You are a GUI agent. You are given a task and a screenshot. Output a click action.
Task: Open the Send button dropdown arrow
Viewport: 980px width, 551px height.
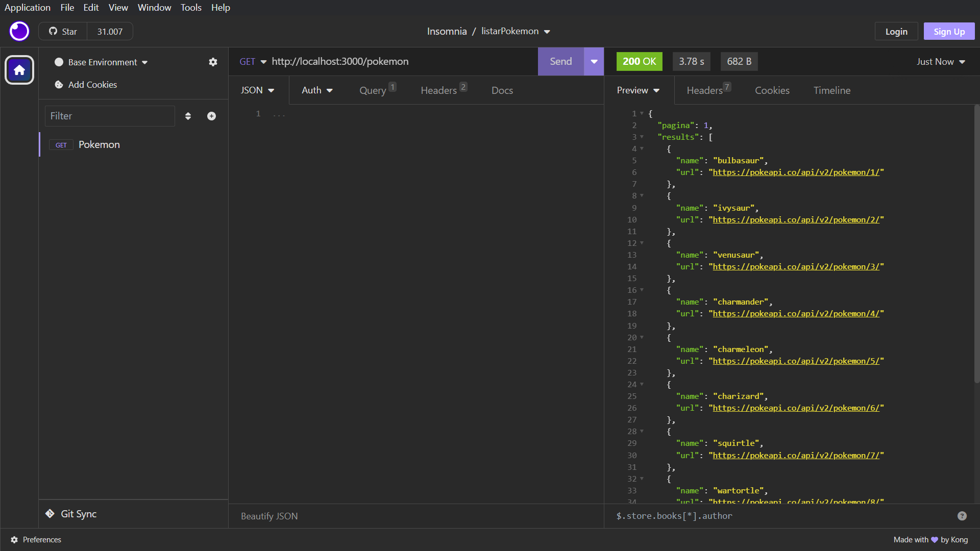click(593, 61)
